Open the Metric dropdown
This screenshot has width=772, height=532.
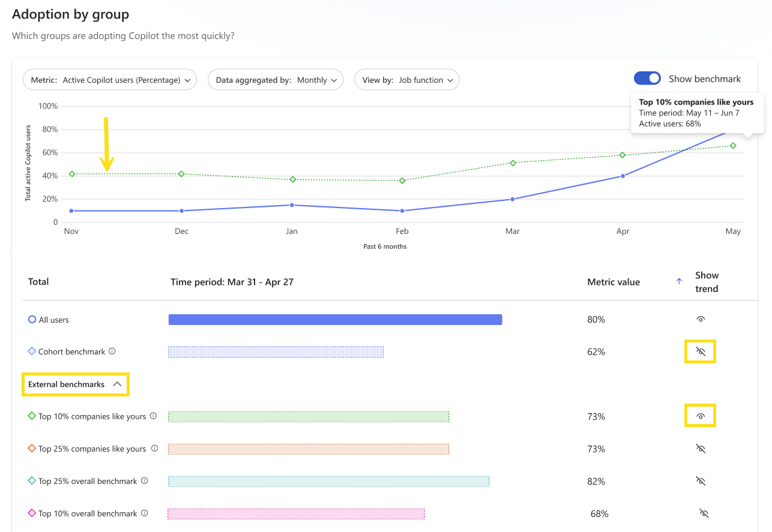[110, 80]
